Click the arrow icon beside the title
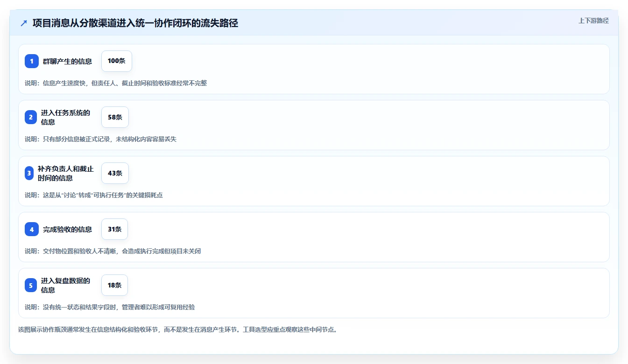 point(24,23)
